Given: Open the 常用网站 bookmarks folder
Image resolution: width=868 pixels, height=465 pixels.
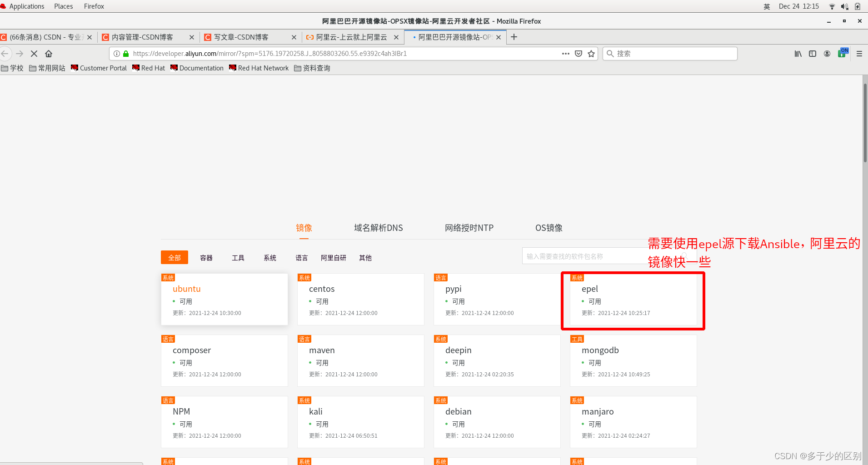Looking at the screenshot, I should (47, 68).
